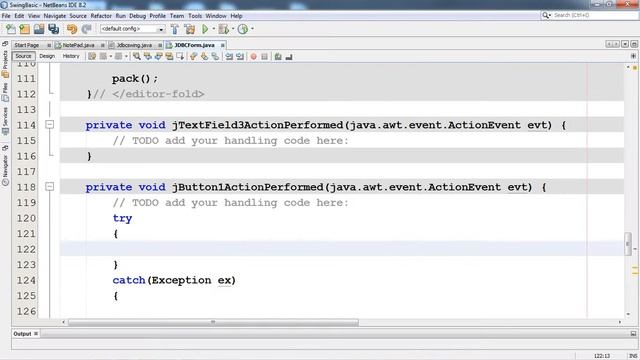Click the vertical scrollbar thumb
640x360 pixels.
628,244
